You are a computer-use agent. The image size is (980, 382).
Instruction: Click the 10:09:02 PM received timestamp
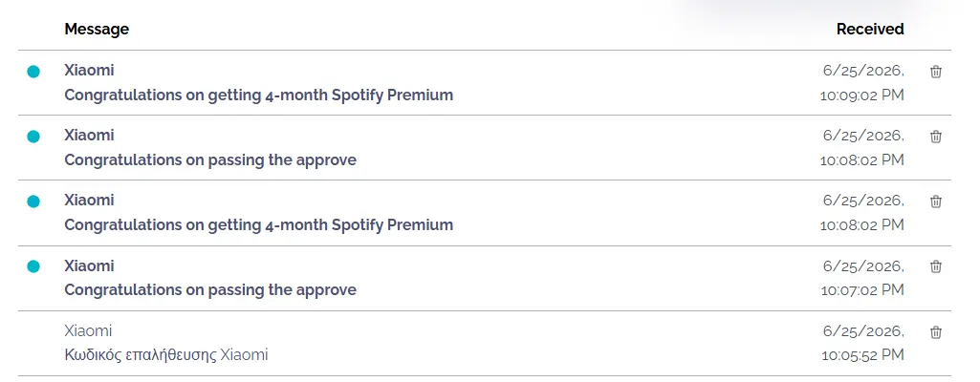[x=862, y=95]
